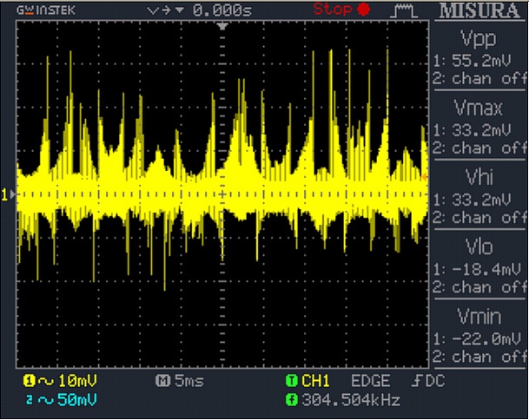This screenshot has width=529, height=420.
Task: Open the MISURA menu title
Action: click(479, 10)
